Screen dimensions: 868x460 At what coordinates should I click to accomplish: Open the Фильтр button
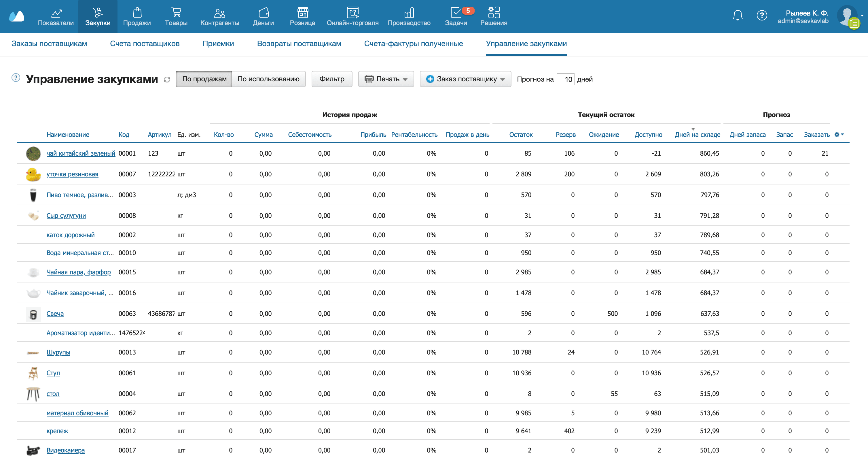pyautogui.click(x=331, y=79)
